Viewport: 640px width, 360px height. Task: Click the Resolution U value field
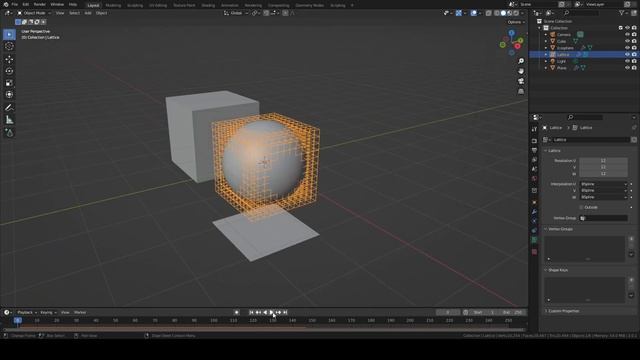tap(603, 161)
